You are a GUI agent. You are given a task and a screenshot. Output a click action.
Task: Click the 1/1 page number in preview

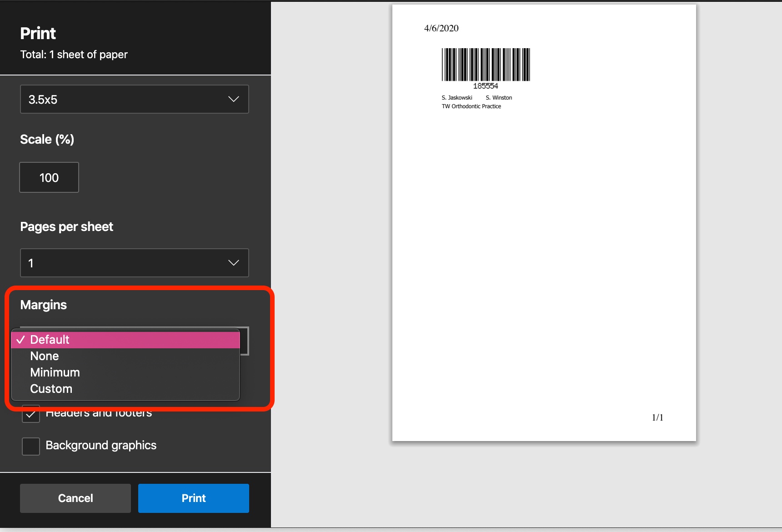[x=657, y=417]
